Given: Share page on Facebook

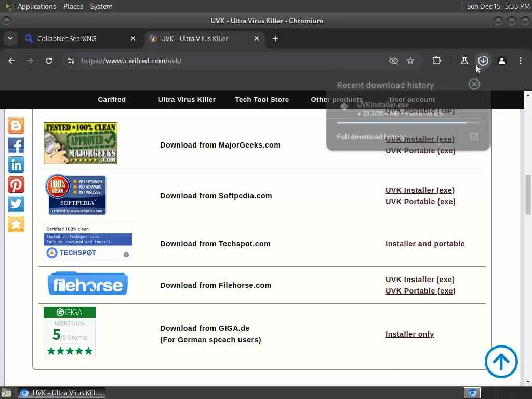Looking at the screenshot, I should [x=16, y=145].
